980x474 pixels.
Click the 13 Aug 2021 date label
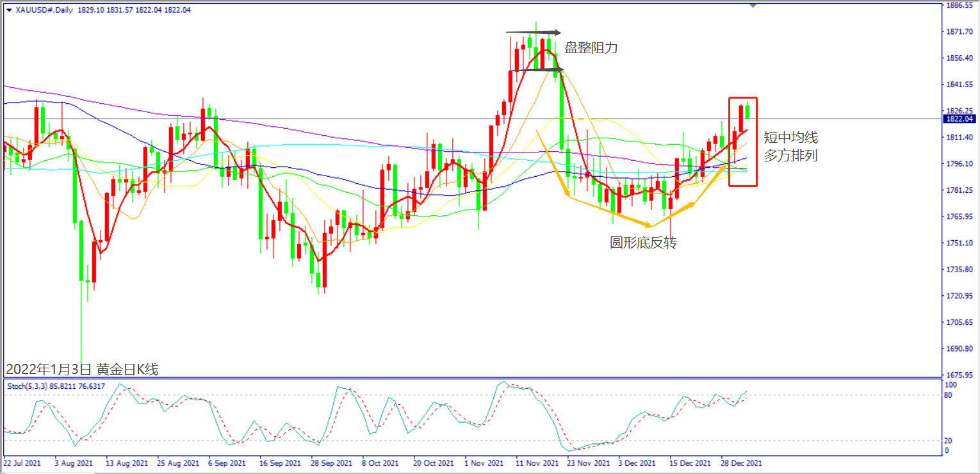pos(126,462)
